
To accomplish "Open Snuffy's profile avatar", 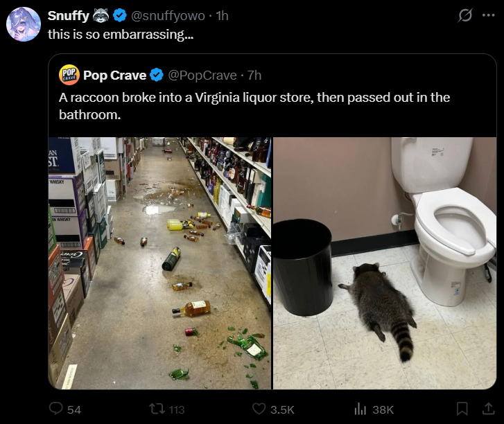I will (23, 24).
